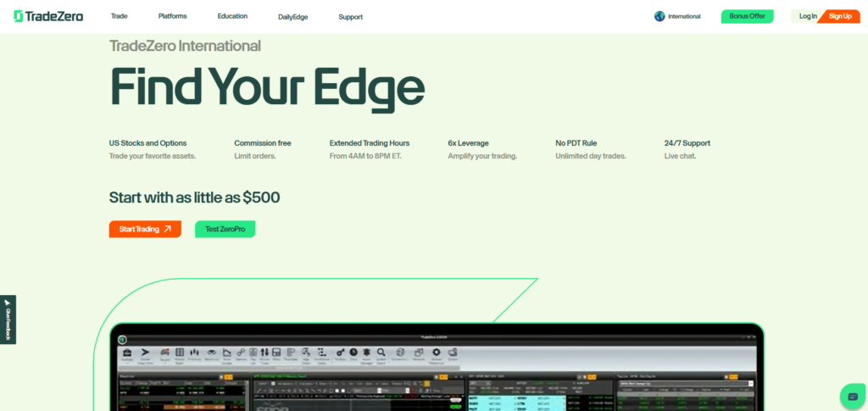Click the '24/7 Support' feature text
The height and width of the screenshot is (411, 868).
pyautogui.click(x=687, y=143)
